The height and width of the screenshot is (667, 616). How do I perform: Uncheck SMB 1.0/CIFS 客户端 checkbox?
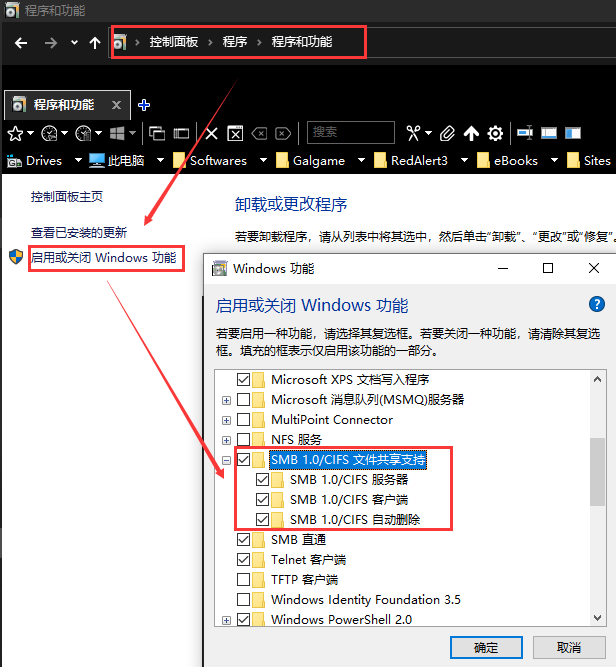coord(262,499)
